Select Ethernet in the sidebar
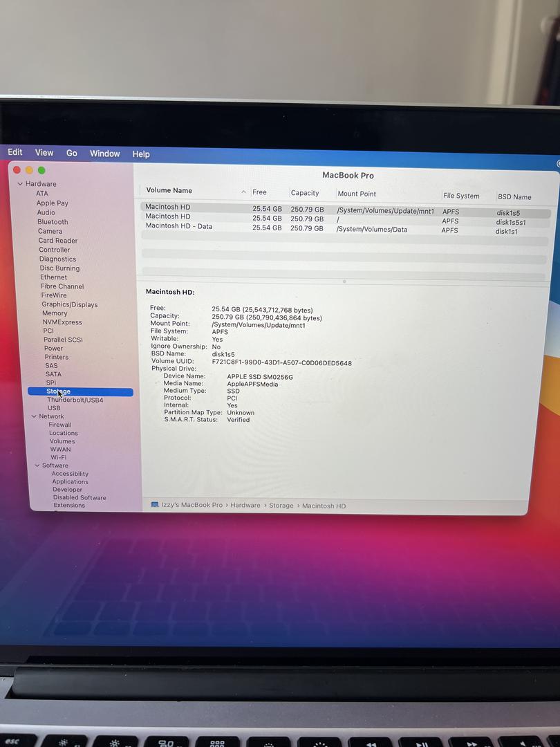Viewport: 560px width, 747px height. coord(54,277)
